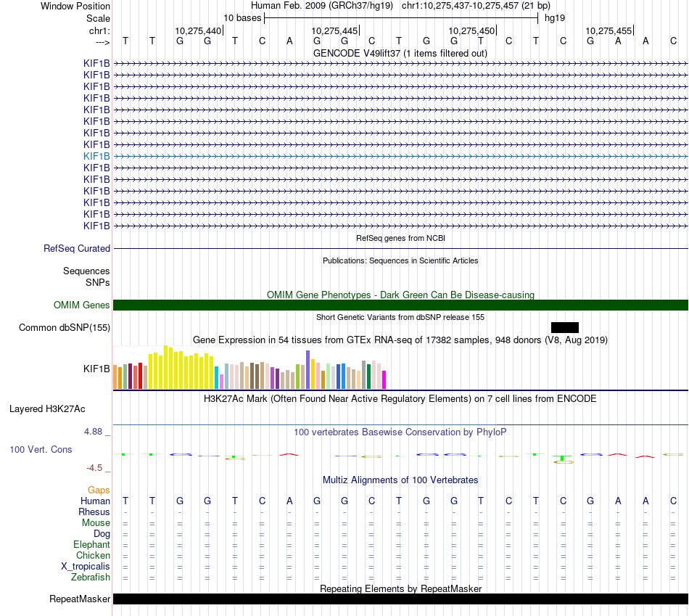Click the cyan bar in GTEx chart
Viewport: 689px width, 616px height.
tap(217, 378)
